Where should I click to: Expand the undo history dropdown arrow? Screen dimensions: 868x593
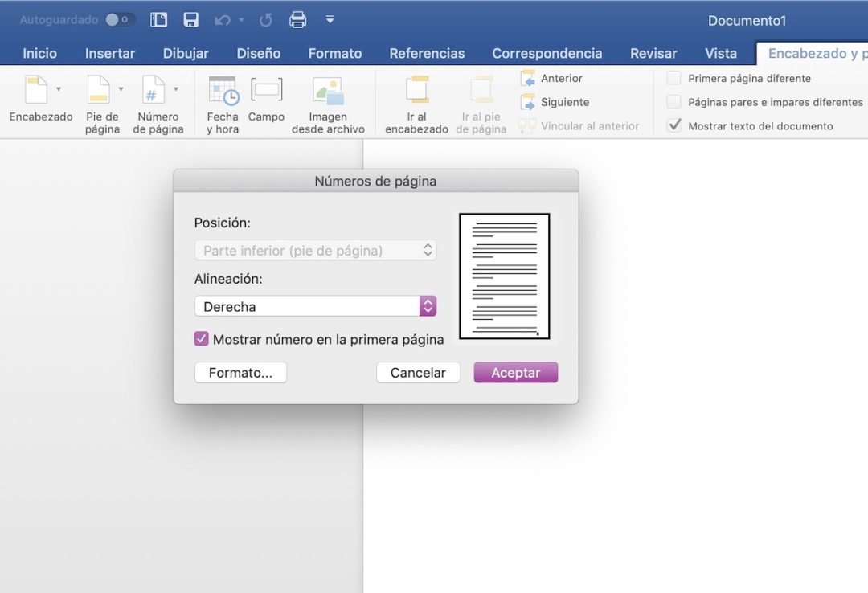(241, 20)
